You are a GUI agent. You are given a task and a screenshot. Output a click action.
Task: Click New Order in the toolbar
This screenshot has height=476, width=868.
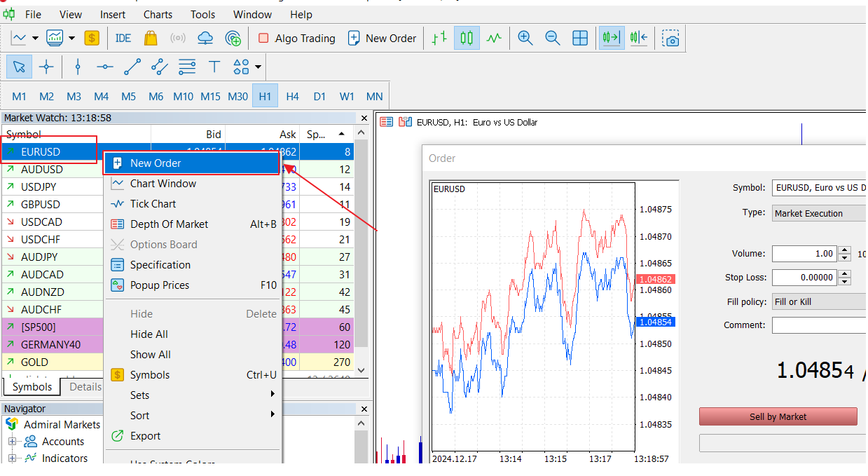tap(382, 39)
